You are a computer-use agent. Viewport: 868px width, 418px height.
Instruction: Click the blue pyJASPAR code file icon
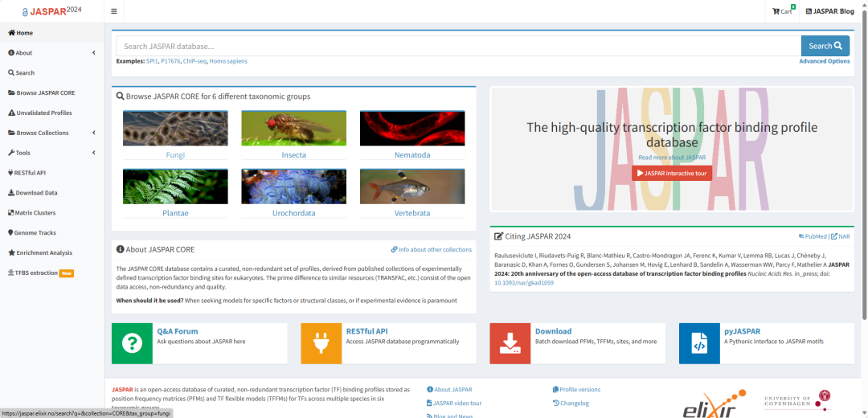click(x=700, y=343)
